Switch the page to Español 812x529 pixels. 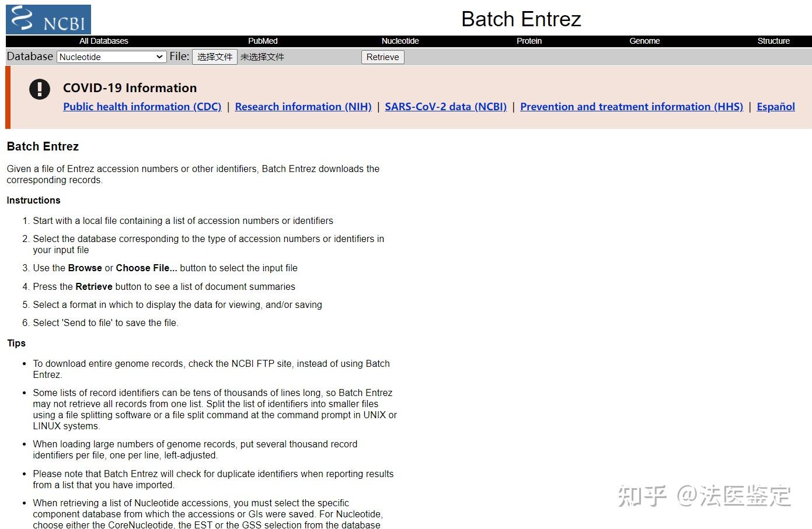coord(775,107)
